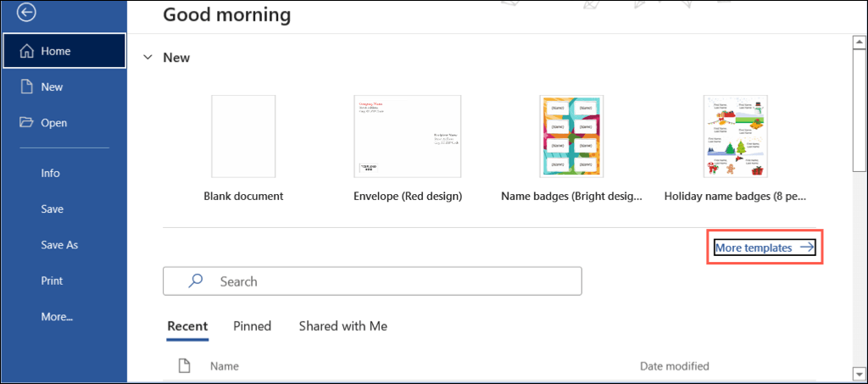Click the Home house icon

[x=25, y=52]
